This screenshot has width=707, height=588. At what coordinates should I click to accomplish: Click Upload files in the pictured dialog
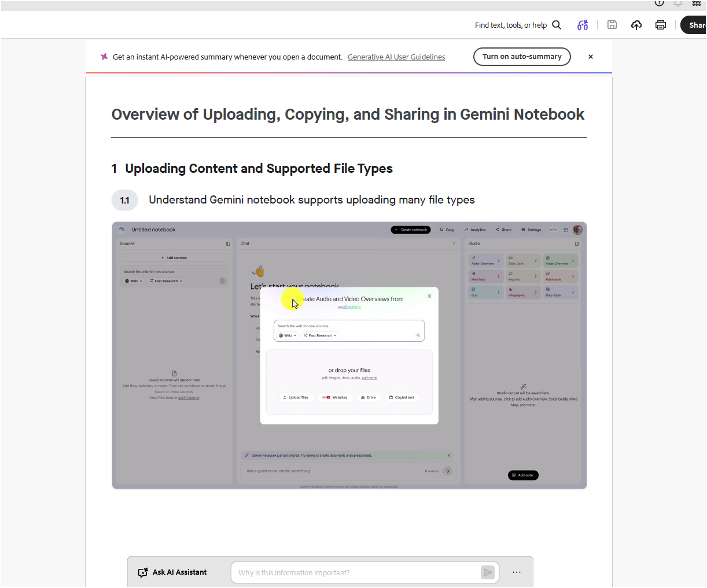click(x=296, y=398)
